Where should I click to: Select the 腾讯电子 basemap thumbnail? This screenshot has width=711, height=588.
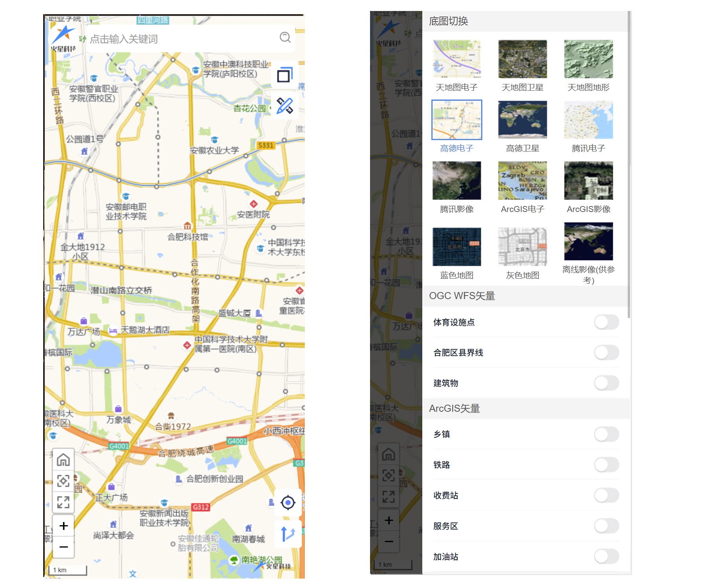(x=588, y=120)
